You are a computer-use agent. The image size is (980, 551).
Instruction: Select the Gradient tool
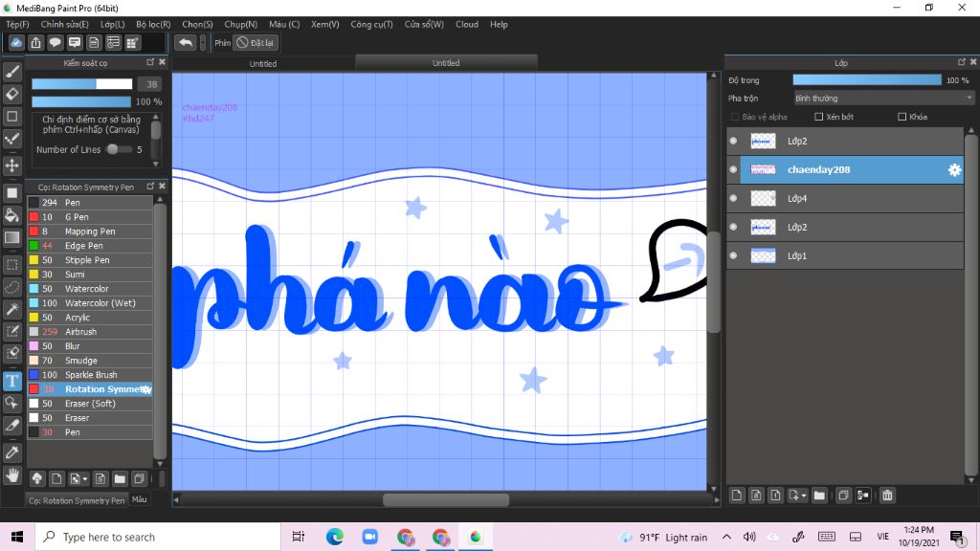click(11, 238)
